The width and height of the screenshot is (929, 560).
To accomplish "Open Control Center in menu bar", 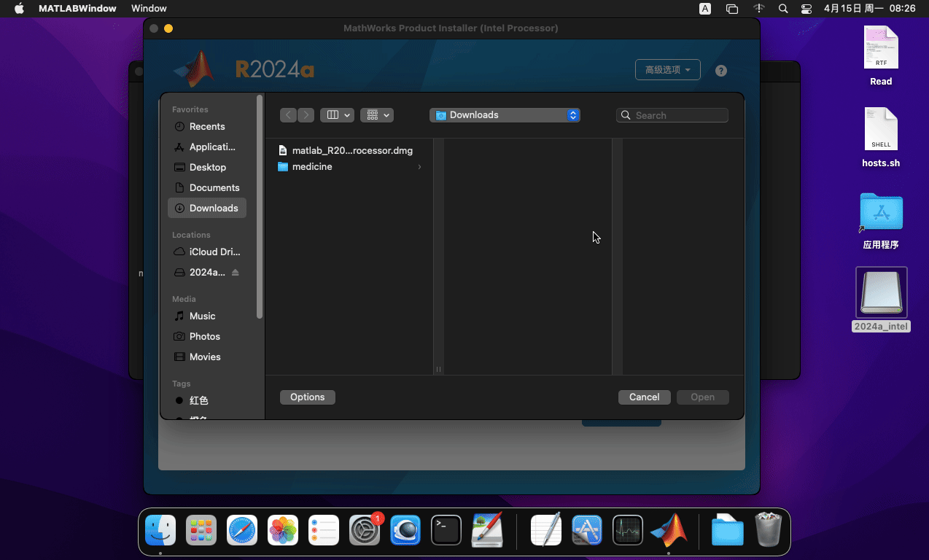I will (806, 9).
